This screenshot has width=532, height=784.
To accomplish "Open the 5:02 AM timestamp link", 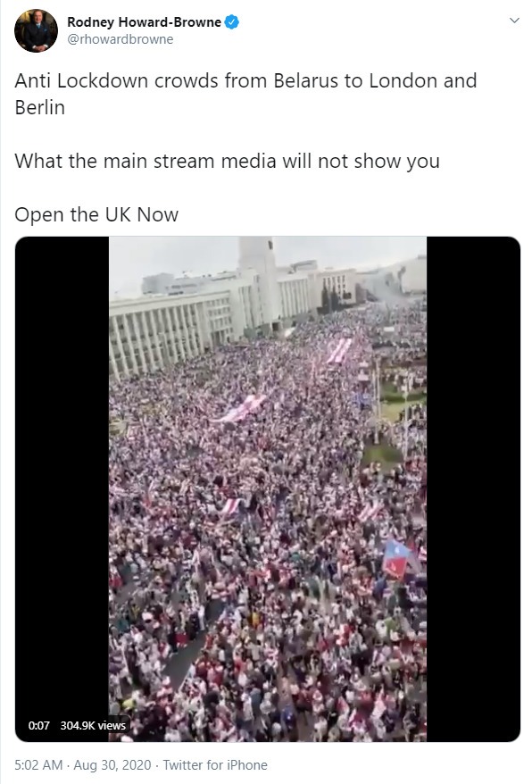I will [38, 765].
